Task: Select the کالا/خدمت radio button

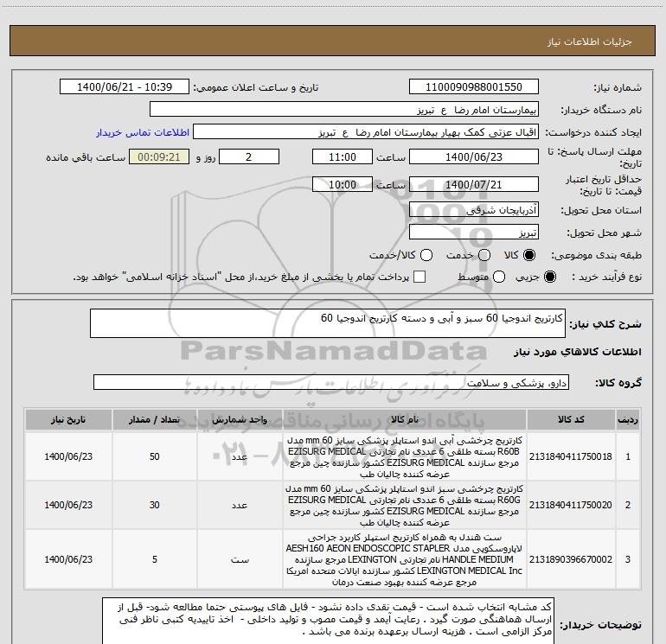Action: (426, 255)
